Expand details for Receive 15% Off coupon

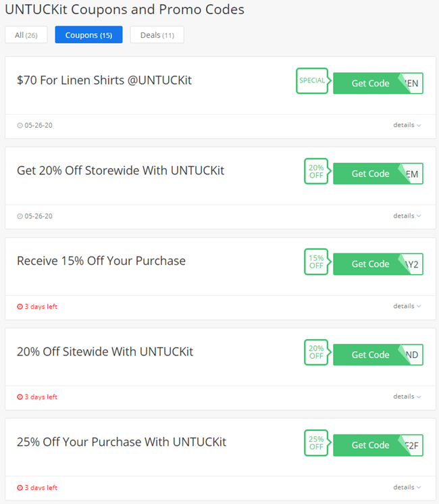(x=407, y=306)
